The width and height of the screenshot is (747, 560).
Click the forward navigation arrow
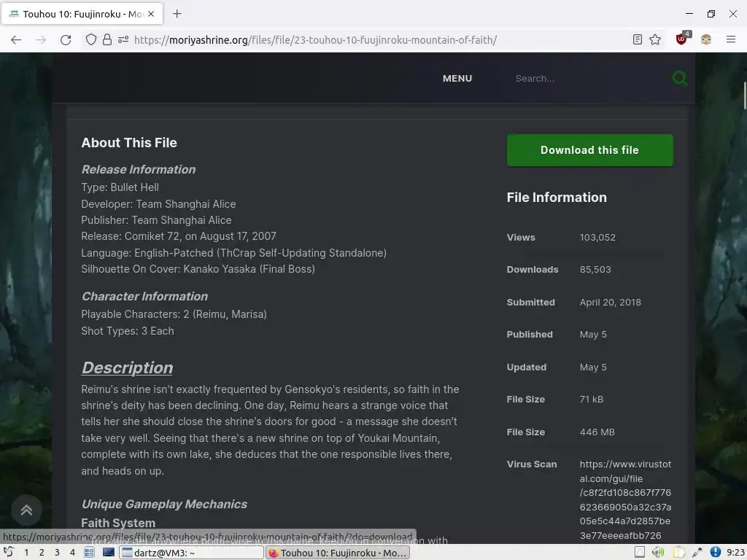point(41,40)
